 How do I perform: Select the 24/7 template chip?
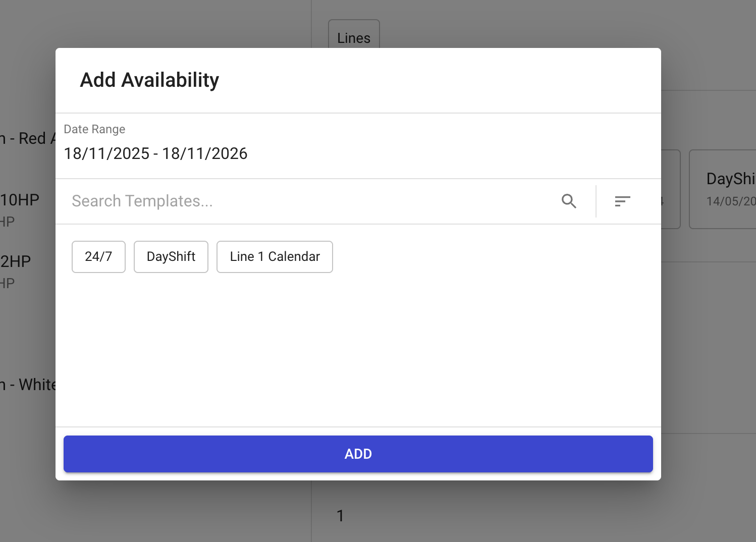click(98, 257)
